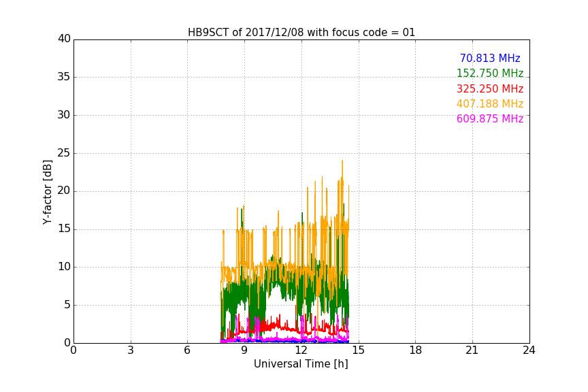
Task: Click the y-axis tick label 20
Action: (x=64, y=191)
